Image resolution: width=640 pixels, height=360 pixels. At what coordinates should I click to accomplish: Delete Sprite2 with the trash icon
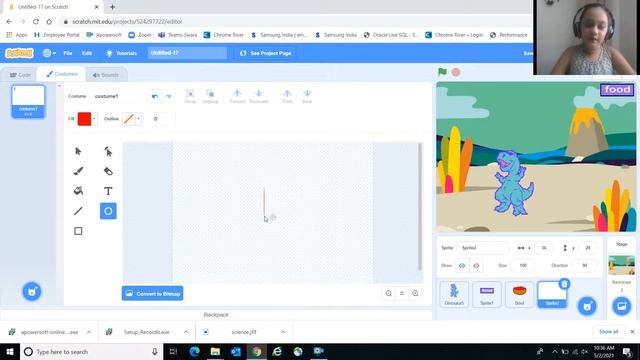564,284
